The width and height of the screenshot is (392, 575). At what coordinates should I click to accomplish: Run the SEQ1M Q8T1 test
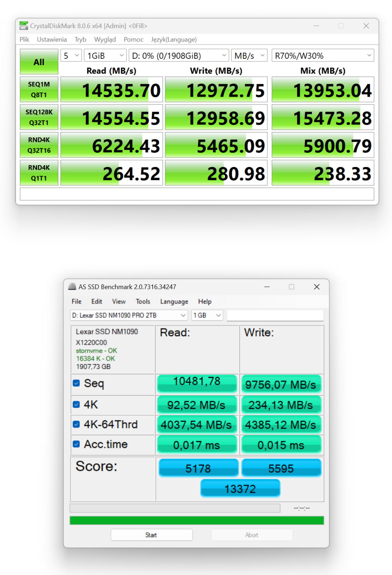39,89
